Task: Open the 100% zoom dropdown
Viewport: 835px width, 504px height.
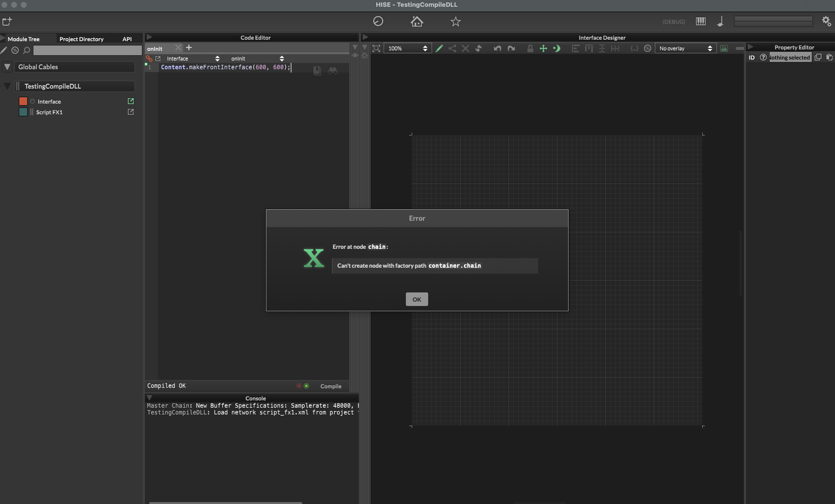Action: [407, 48]
